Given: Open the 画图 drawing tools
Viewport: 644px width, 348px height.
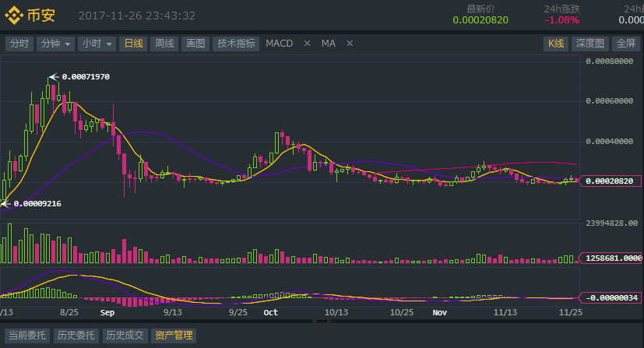Looking at the screenshot, I should [195, 44].
